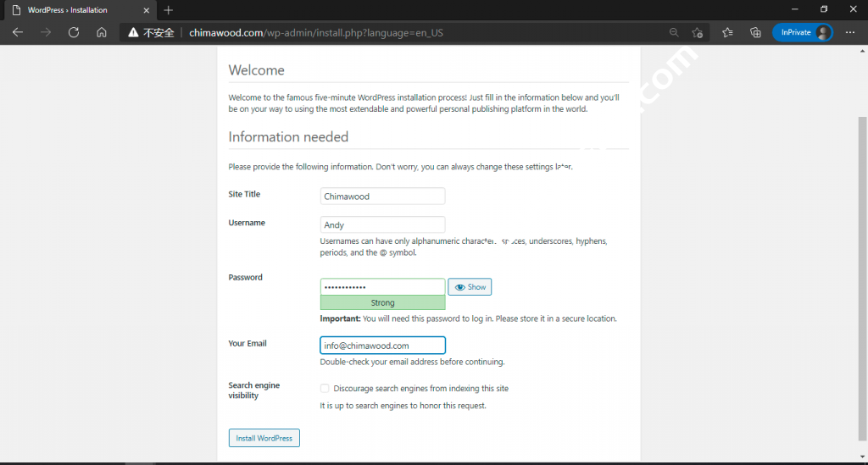
Task: Open the Edge settings and more menu
Action: [850, 32]
